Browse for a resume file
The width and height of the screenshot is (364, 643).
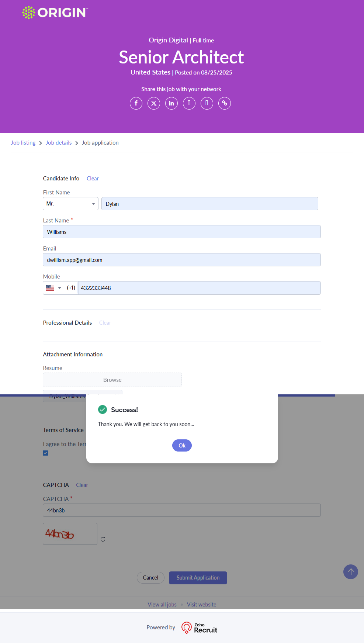click(112, 380)
